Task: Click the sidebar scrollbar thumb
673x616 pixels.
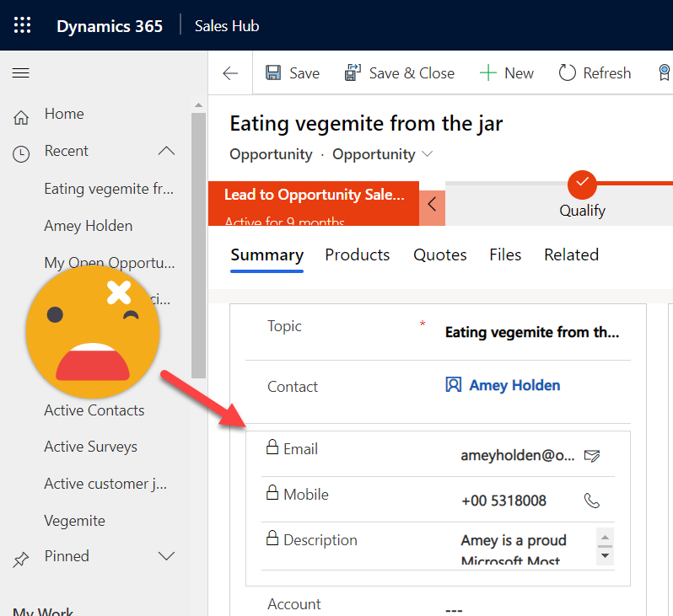Action: [198, 245]
